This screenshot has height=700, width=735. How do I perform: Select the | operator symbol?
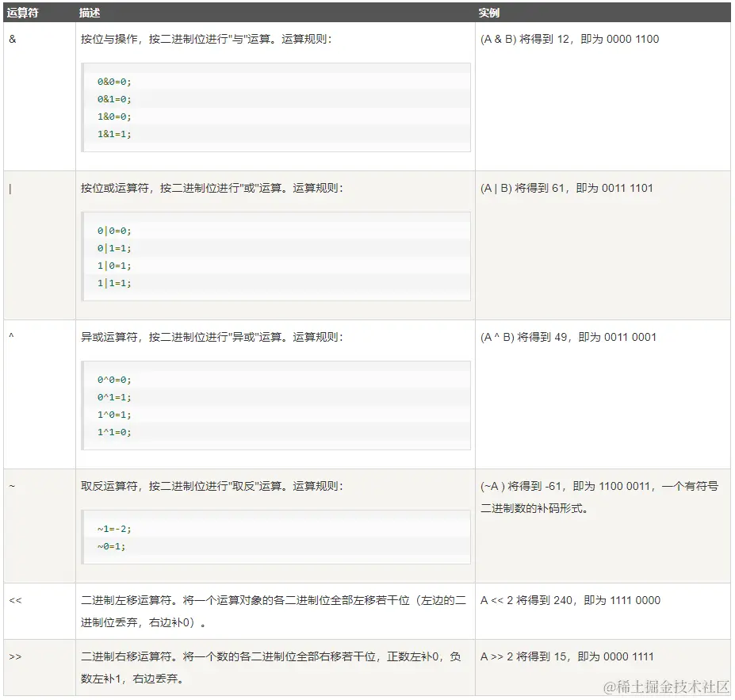[x=9, y=187]
